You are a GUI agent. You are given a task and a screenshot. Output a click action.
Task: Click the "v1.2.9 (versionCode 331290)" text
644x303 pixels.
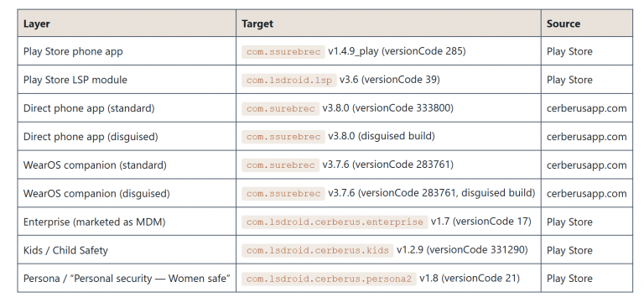pos(462,250)
